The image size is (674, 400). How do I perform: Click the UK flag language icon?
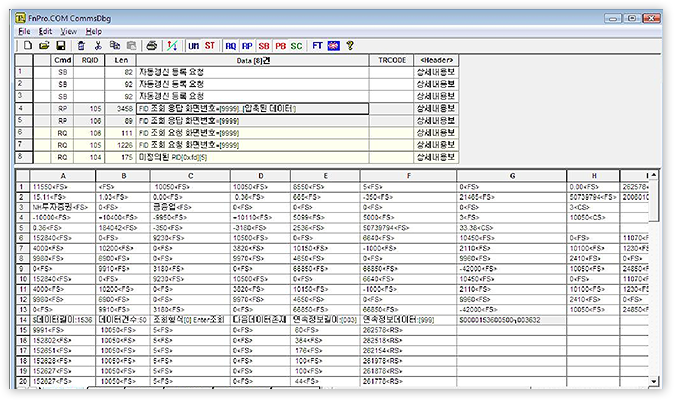click(334, 46)
